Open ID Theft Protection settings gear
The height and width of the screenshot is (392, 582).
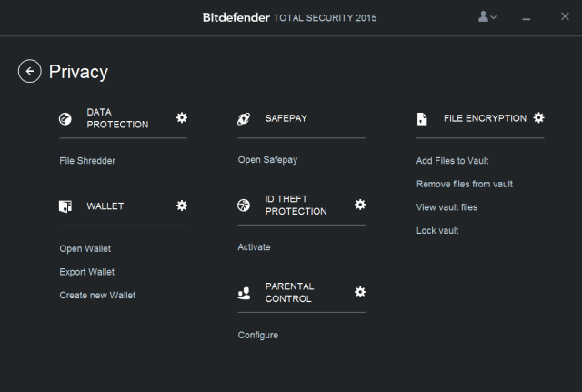click(x=360, y=205)
